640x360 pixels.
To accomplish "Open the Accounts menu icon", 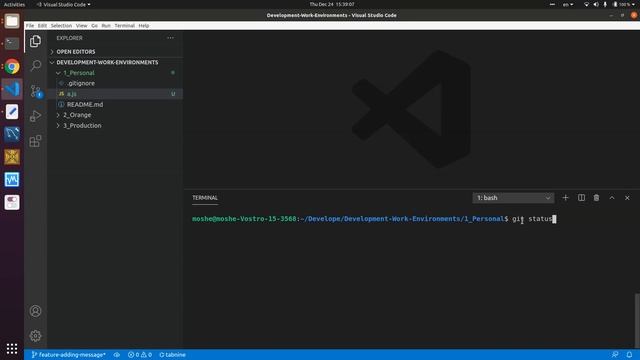I will tap(36, 311).
